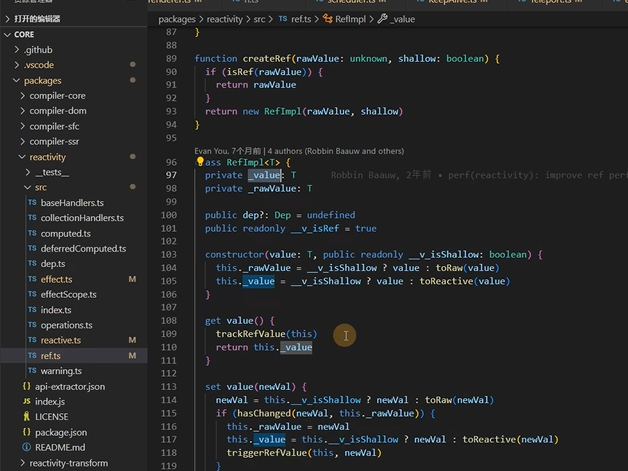The width and height of the screenshot is (628, 471).
Task: Collapse the packages folder
Action: pos(16,81)
